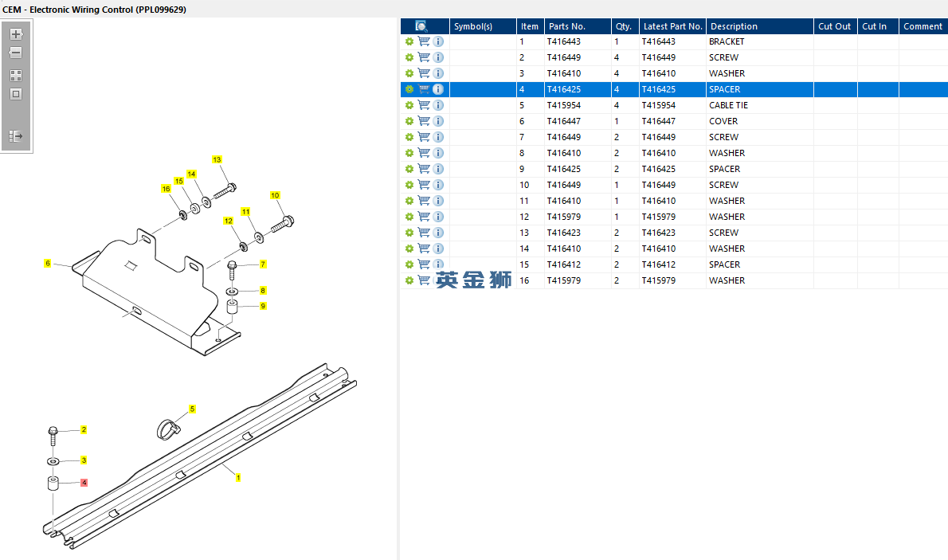Screen dimensions: 948x560
Task: Open info for item 4 SPACER
Action: (x=438, y=89)
